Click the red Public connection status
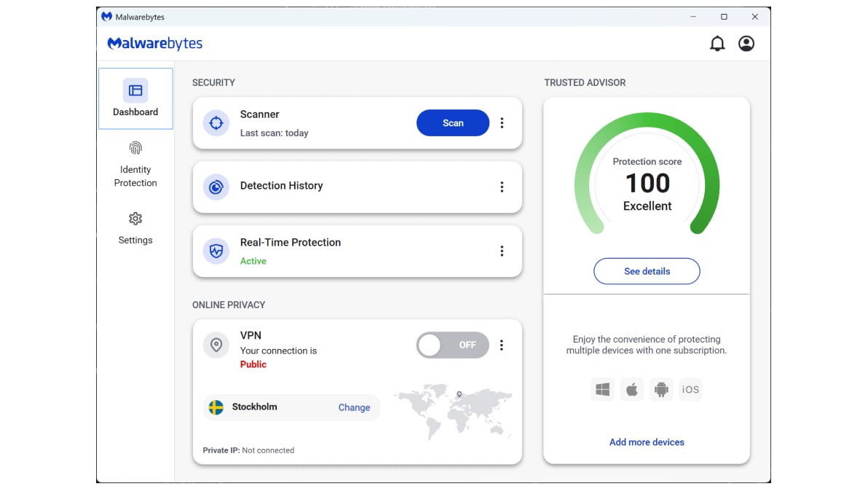 (x=253, y=364)
